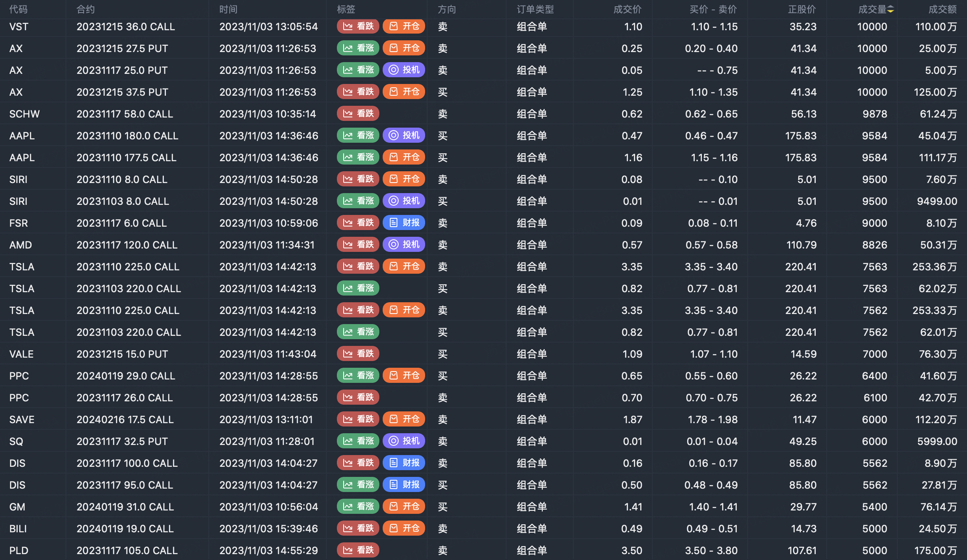Click the 看涨 tag on AAPL 180.0 CALL
The image size is (967, 560).
pyautogui.click(x=358, y=136)
